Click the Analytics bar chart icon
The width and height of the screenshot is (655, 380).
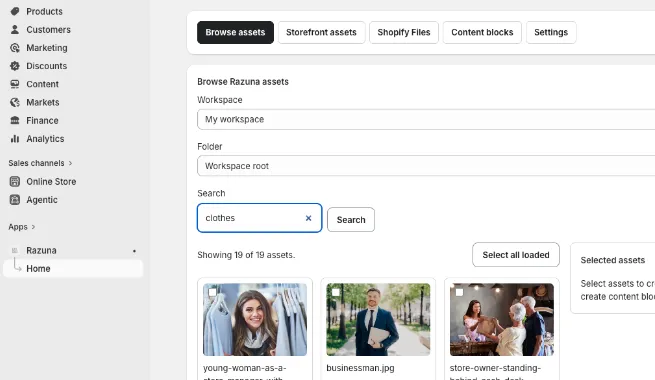coord(15,139)
